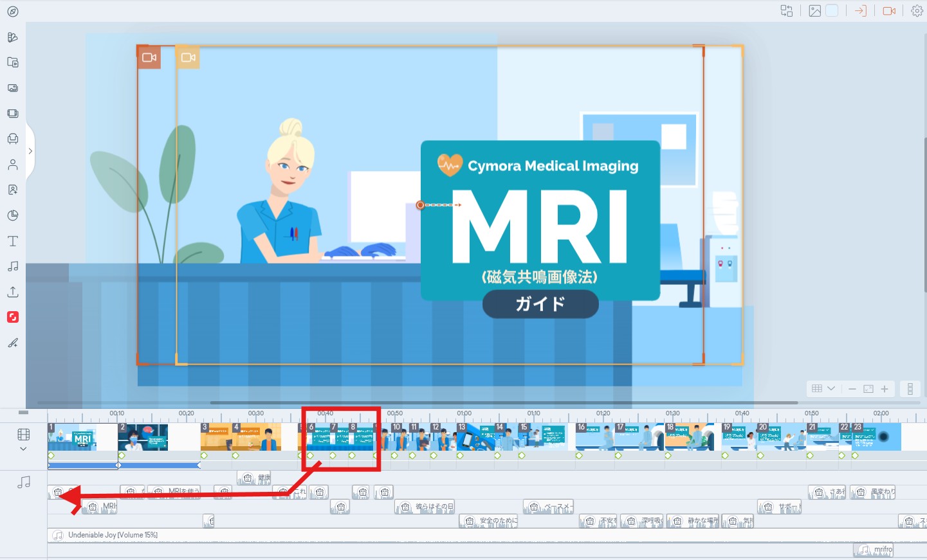This screenshot has width=927, height=560.
Task: Select scene 1 thumbnail in timeline
Action: click(82, 437)
